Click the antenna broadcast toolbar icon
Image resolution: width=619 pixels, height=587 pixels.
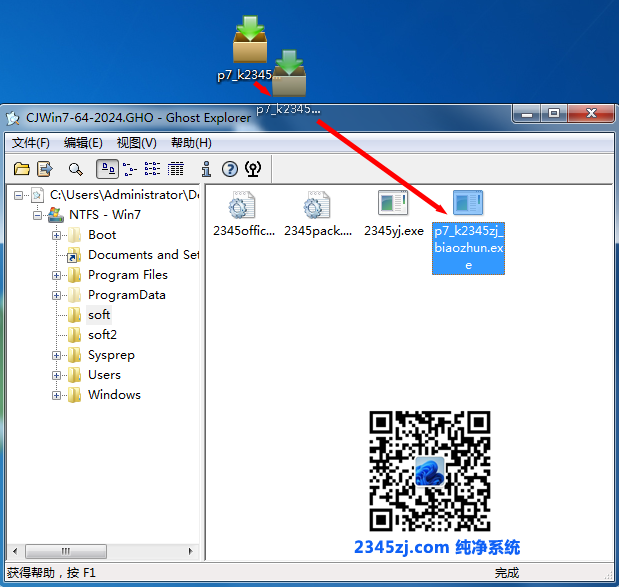[x=253, y=169]
